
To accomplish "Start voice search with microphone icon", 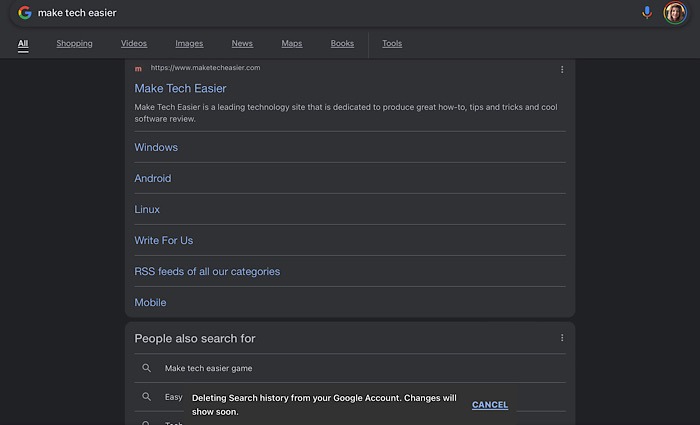I will click(x=647, y=13).
